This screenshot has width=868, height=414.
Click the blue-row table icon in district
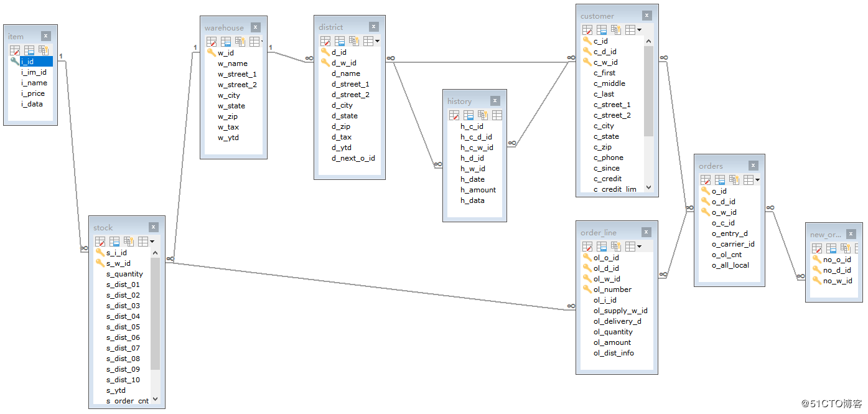[x=340, y=41]
